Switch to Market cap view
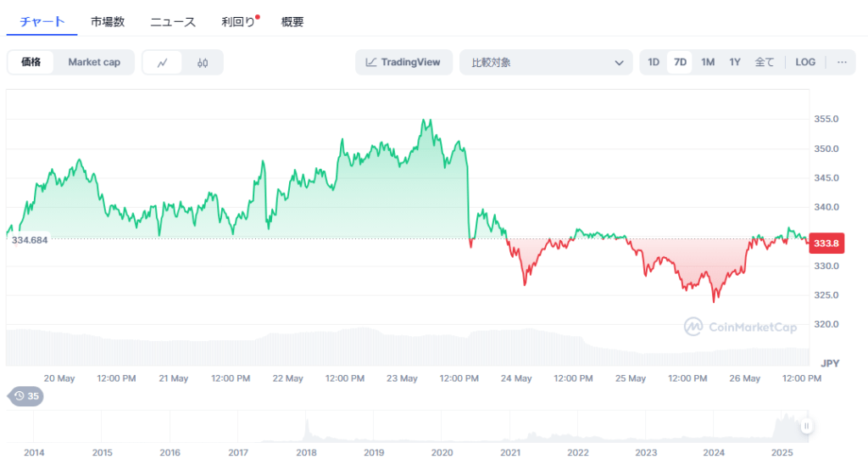Image resolution: width=868 pixels, height=476 pixels. pos(94,62)
